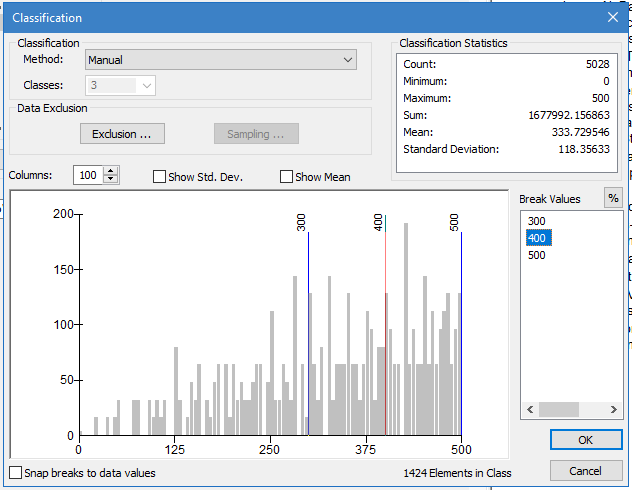
Task: Increase Columns value with up arrow
Action: coord(111,171)
